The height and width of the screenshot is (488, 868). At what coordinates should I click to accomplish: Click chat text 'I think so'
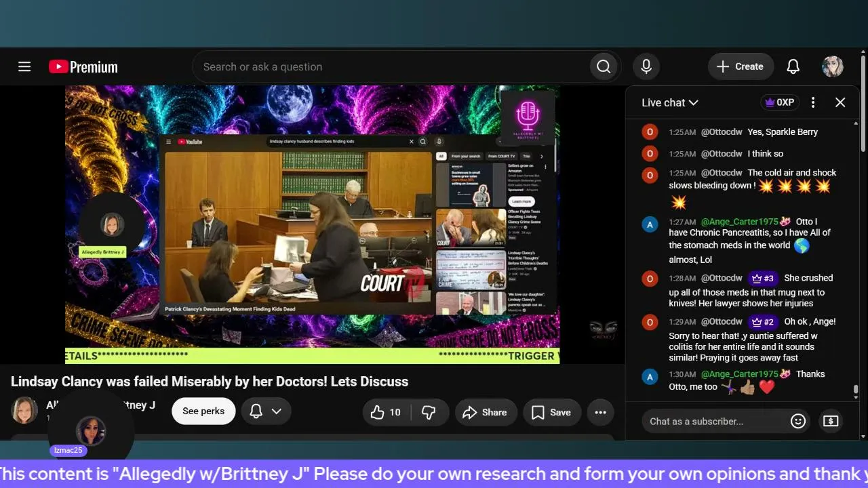(766, 154)
